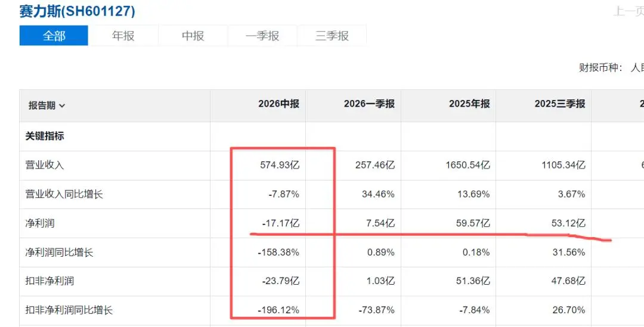Viewport: 644px width, 327px height.
Task: Open the 三季报 tab
Action: 332,36
